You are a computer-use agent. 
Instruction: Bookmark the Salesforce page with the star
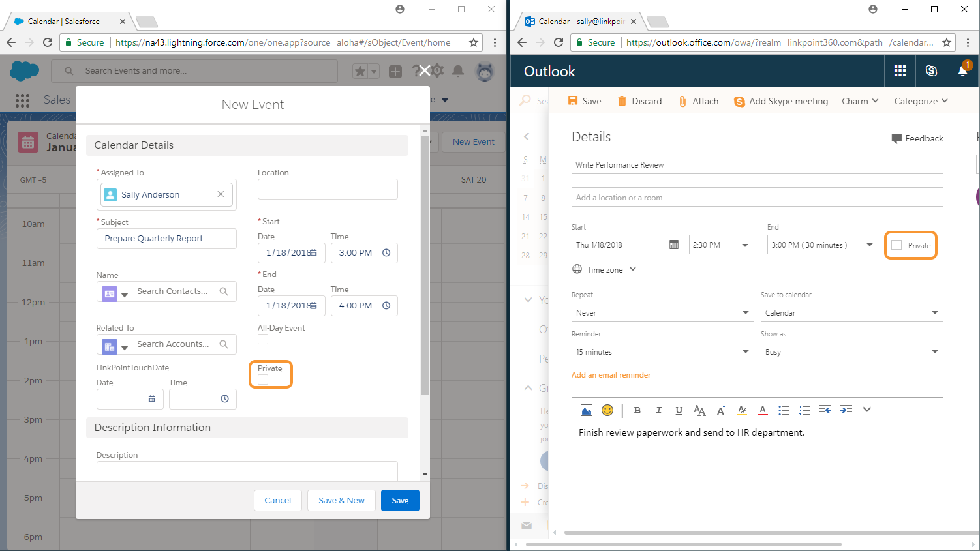(x=474, y=42)
